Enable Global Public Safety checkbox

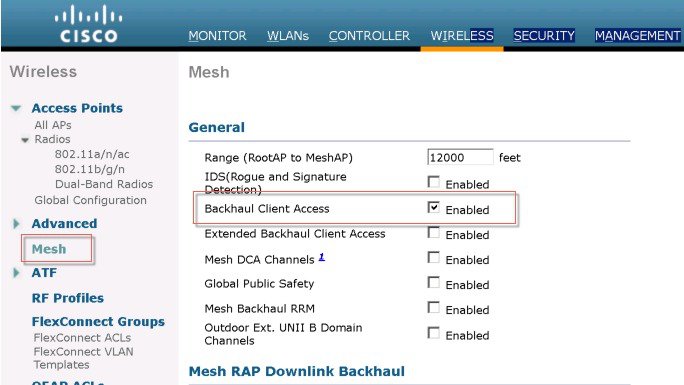point(433,283)
